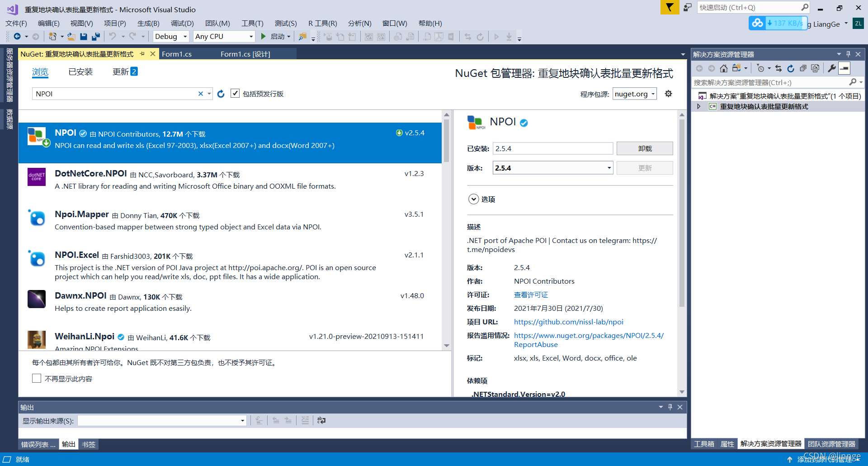Pin the NuGet document tab

(x=142, y=54)
